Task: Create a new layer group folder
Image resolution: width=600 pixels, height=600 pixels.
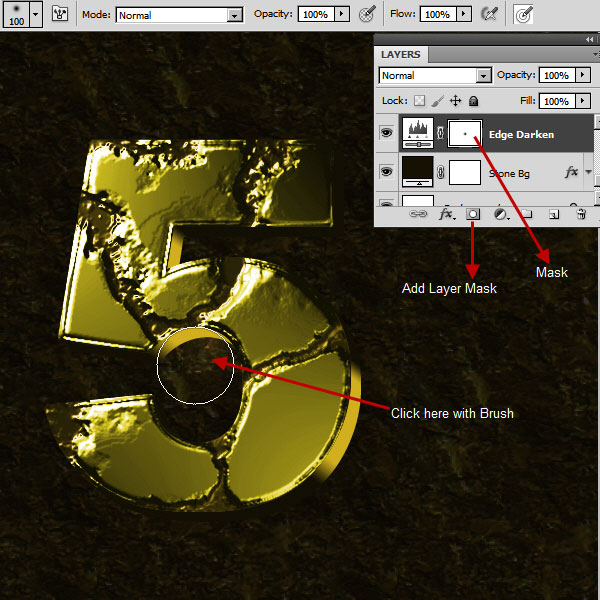Action: click(528, 214)
